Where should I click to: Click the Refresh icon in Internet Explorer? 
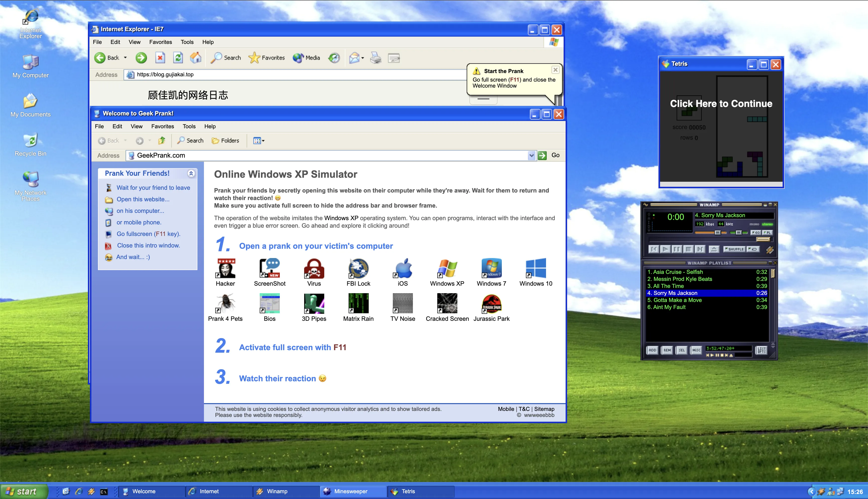click(x=178, y=57)
